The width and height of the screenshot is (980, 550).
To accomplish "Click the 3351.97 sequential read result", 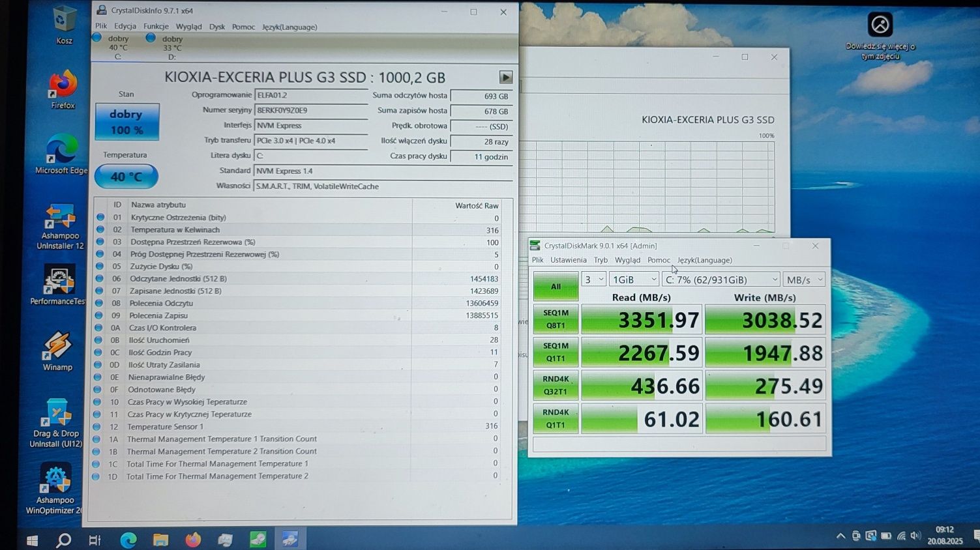I will [642, 319].
